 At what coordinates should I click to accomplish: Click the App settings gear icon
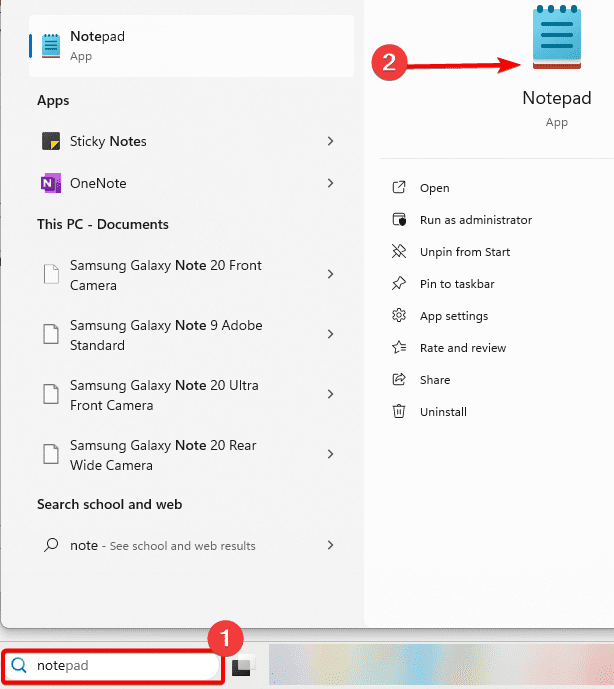click(399, 315)
